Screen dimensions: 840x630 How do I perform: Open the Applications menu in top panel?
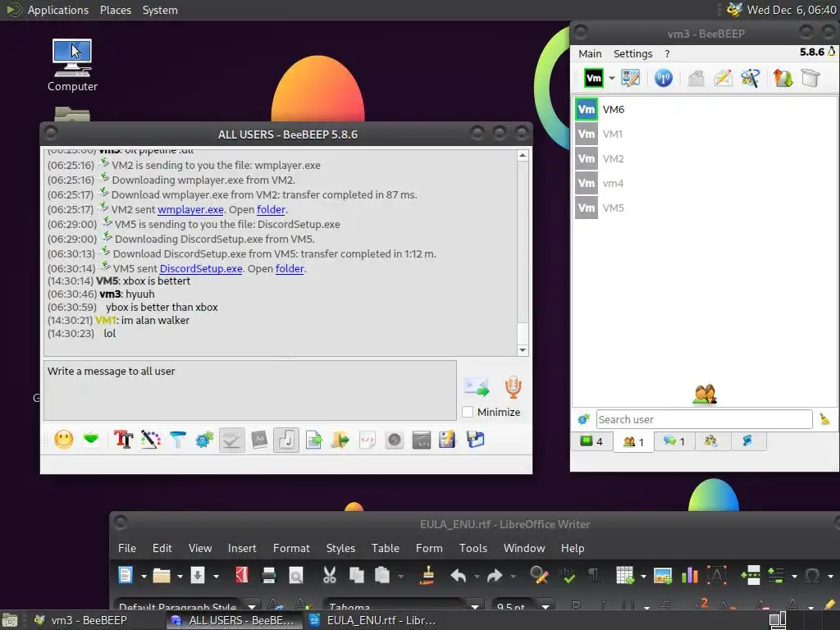click(x=58, y=10)
